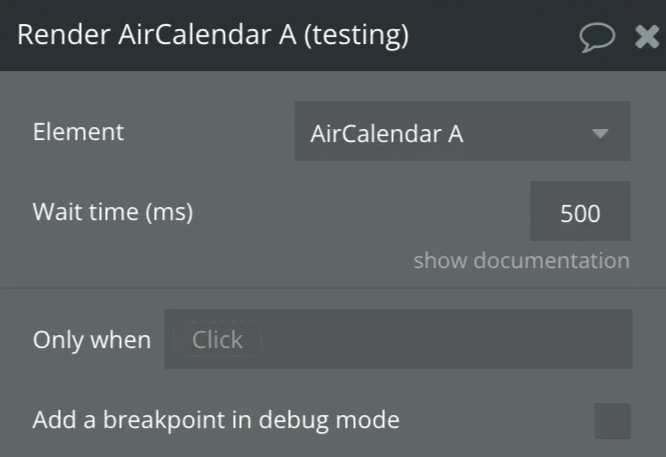Viewport: 666px width, 457px height.
Task: Open the Element dropdown
Action: (461, 132)
